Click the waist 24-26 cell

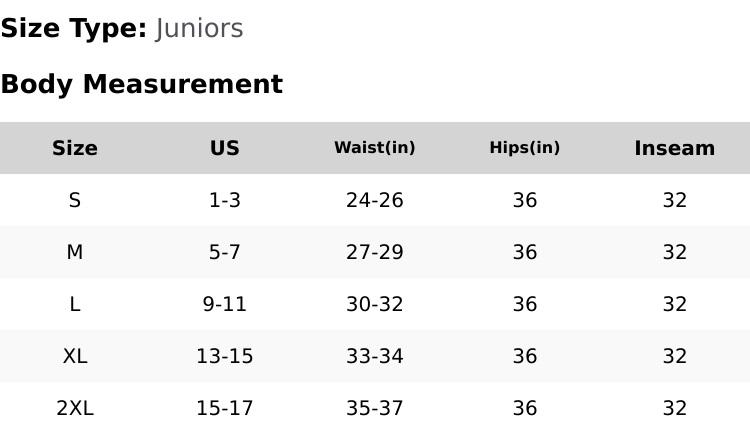pyautogui.click(x=374, y=200)
